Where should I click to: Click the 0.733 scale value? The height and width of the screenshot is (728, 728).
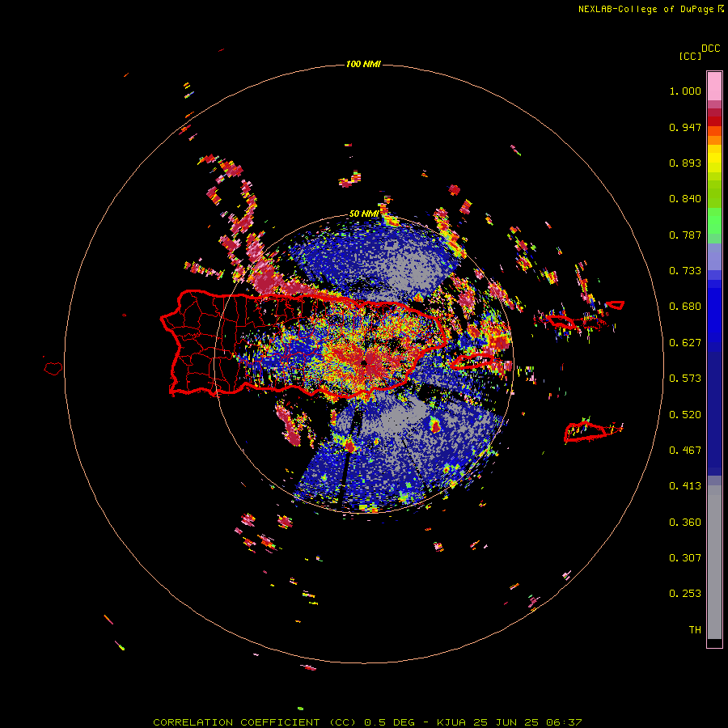point(685,271)
